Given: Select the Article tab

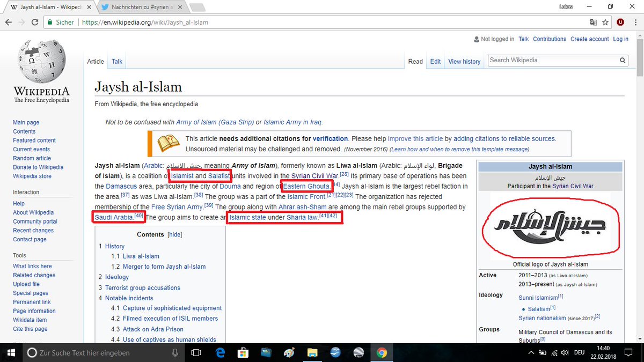Looking at the screenshot, I should click(x=96, y=61).
